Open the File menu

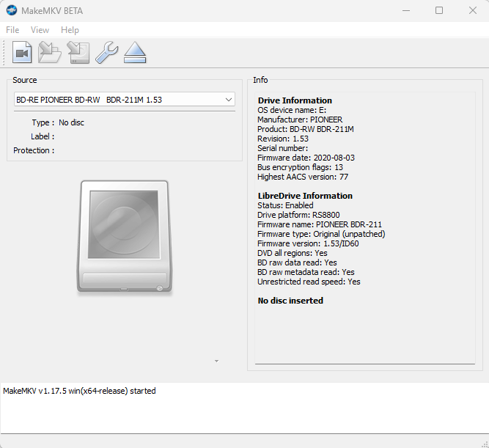12,30
